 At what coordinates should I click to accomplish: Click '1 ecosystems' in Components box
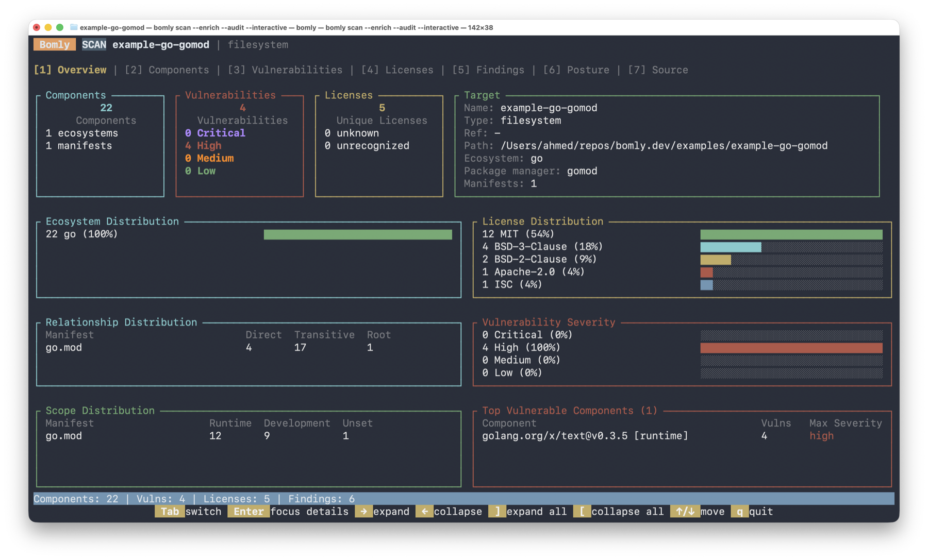click(81, 133)
